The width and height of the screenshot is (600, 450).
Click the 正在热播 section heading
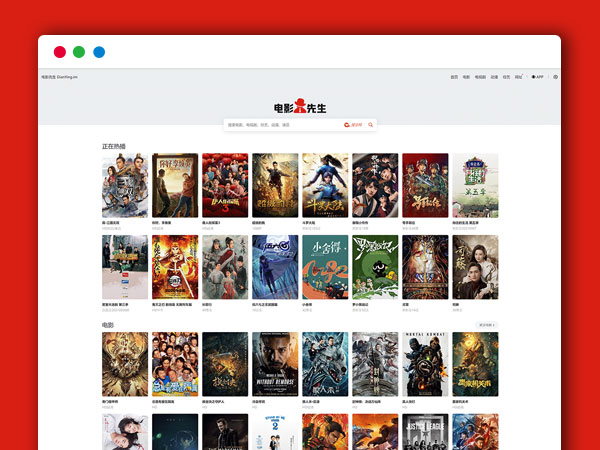(114, 146)
